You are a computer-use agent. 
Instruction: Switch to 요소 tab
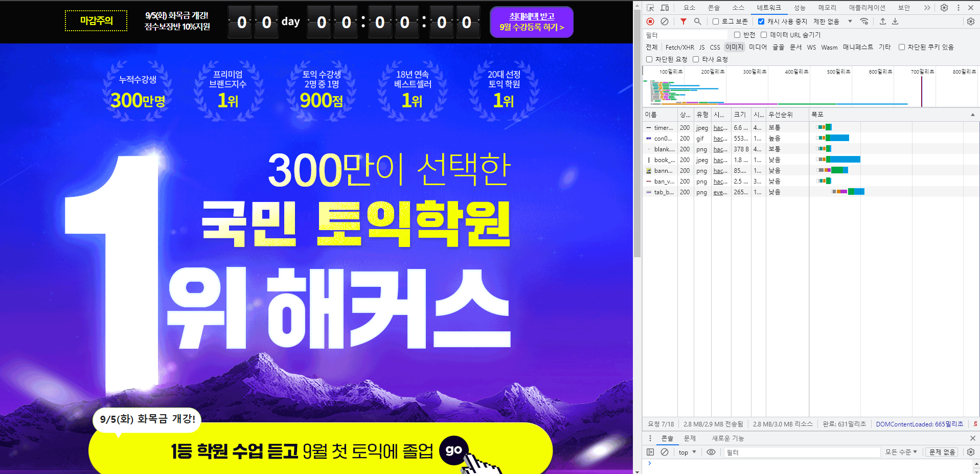pyautogui.click(x=690, y=8)
